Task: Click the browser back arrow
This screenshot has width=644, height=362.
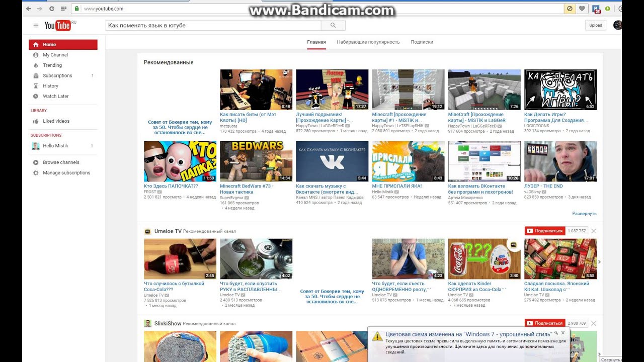Action: (28, 9)
